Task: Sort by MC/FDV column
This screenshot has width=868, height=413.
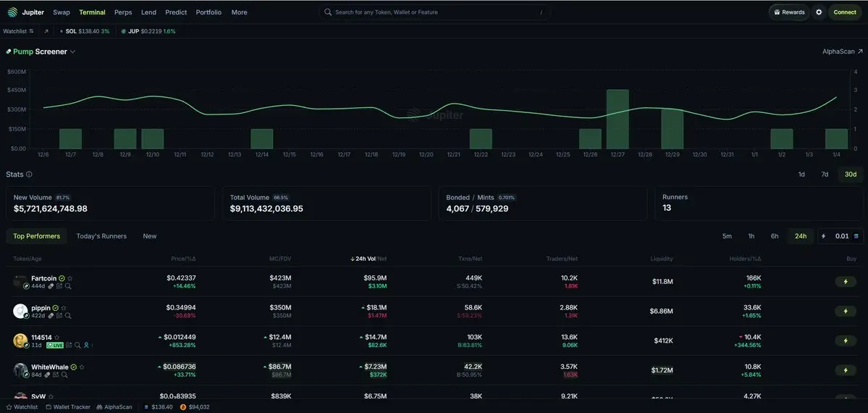Action: 281,259
